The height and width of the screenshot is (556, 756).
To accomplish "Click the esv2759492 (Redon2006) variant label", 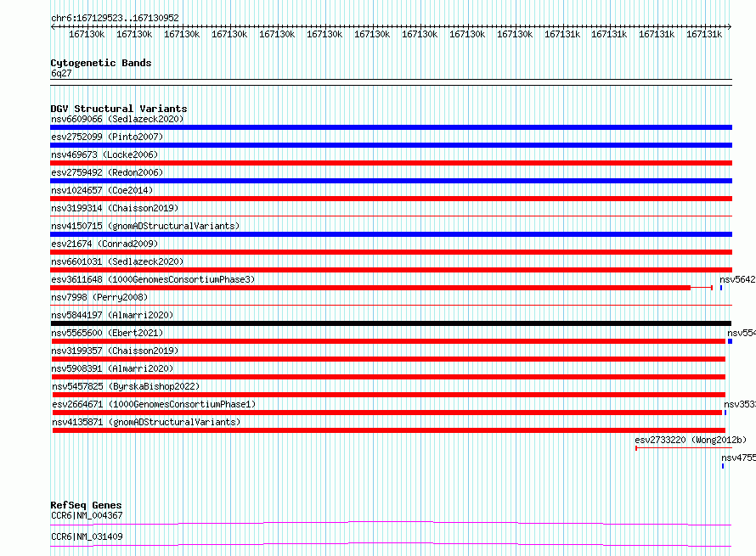I will click(x=107, y=172).
